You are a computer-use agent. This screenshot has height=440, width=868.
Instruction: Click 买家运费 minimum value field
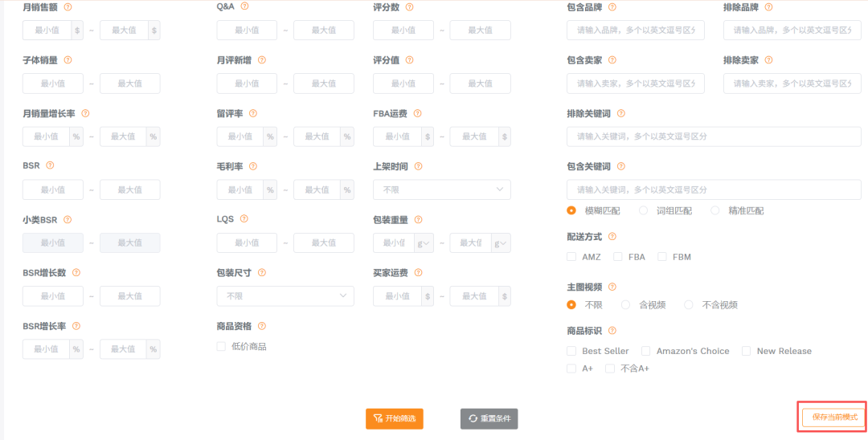click(398, 296)
